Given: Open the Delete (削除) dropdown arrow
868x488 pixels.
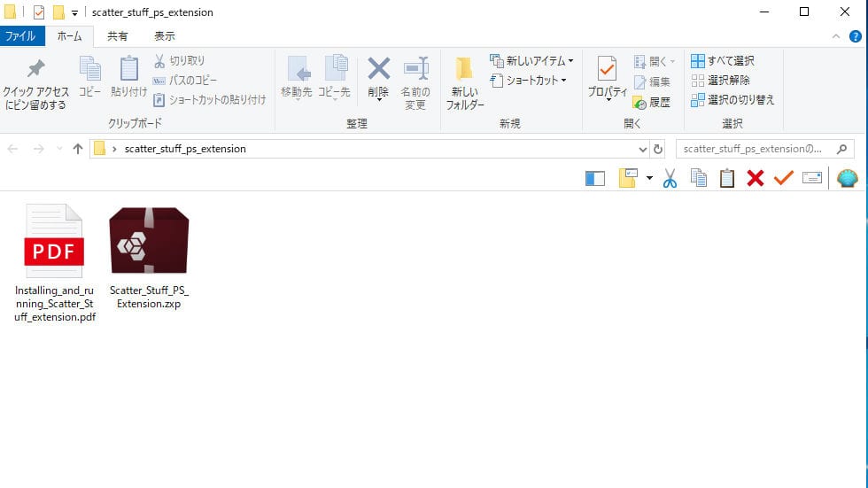Looking at the screenshot, I should tap(379, 100).
